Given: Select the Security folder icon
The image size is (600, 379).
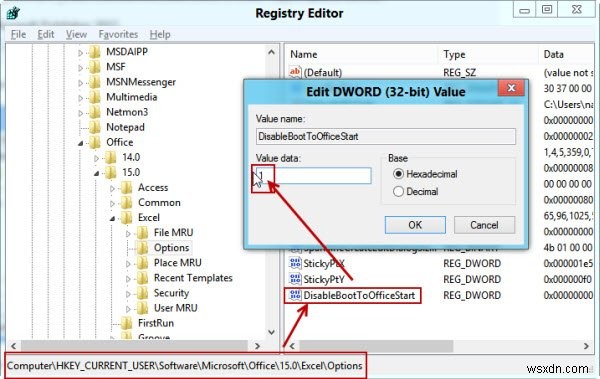Looking at the screenshot, I should click(x=142, y=293).
